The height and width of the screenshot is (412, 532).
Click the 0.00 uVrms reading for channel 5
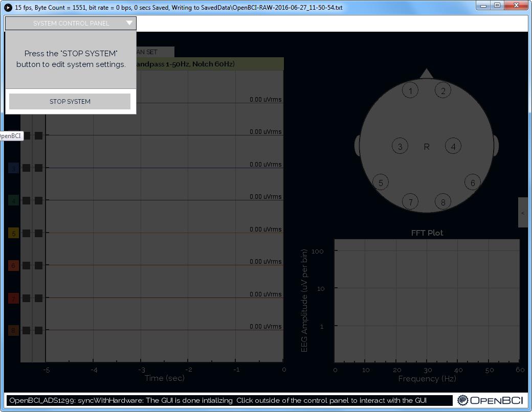[265, 229]
